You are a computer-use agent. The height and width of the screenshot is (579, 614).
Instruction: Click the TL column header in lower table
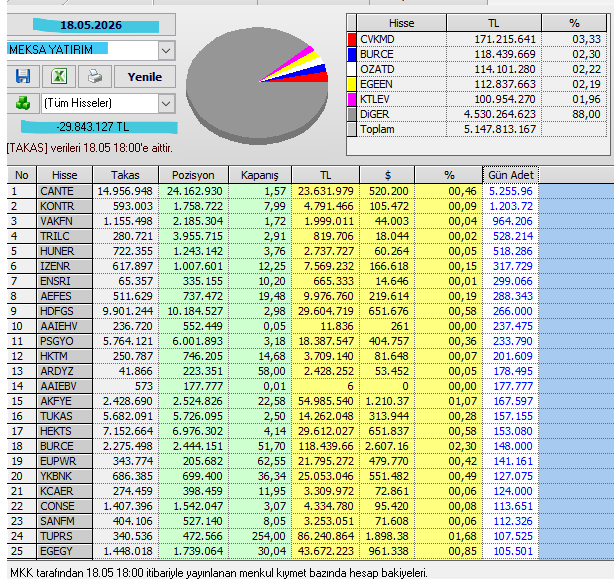tap(325, 175)
